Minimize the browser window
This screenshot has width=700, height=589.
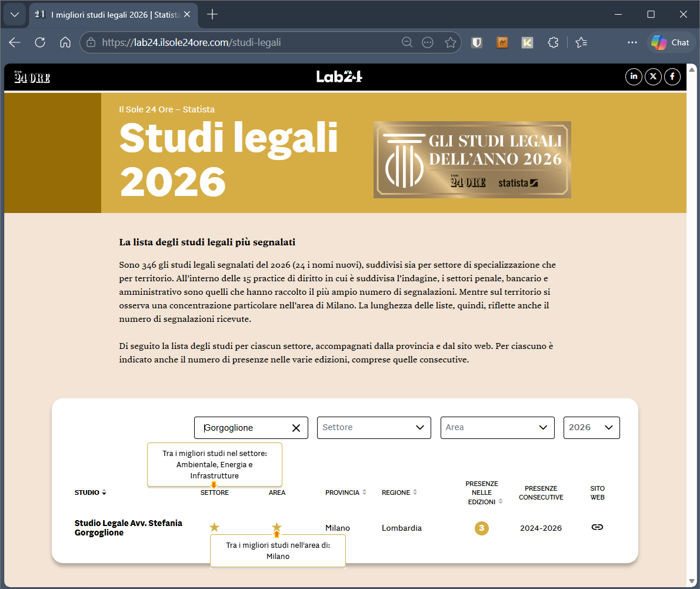[x=618, y=15]
